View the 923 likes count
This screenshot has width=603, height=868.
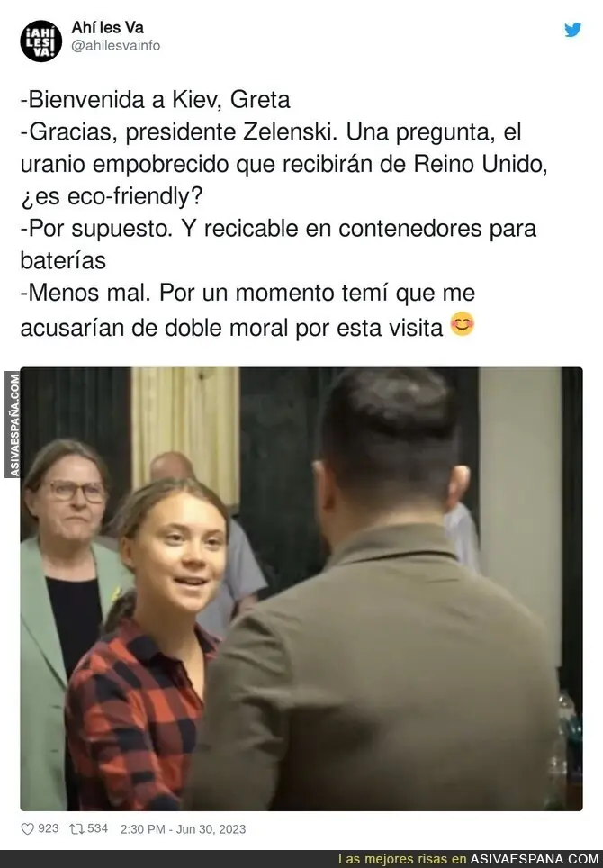pos(48,828)
